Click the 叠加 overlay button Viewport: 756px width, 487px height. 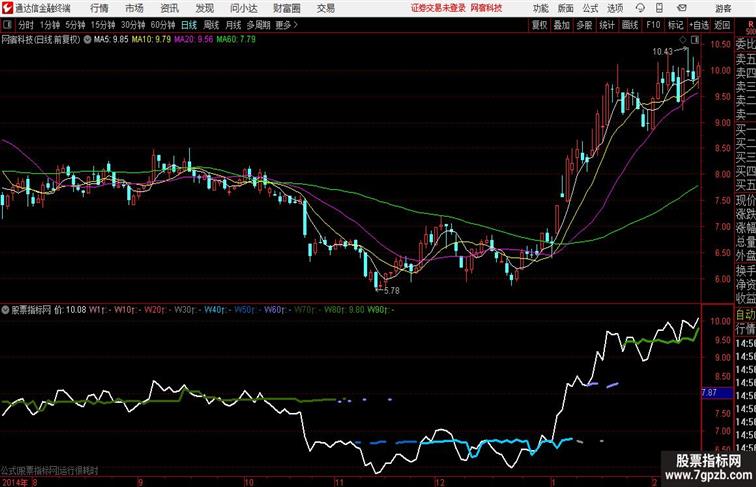[562, 25]
